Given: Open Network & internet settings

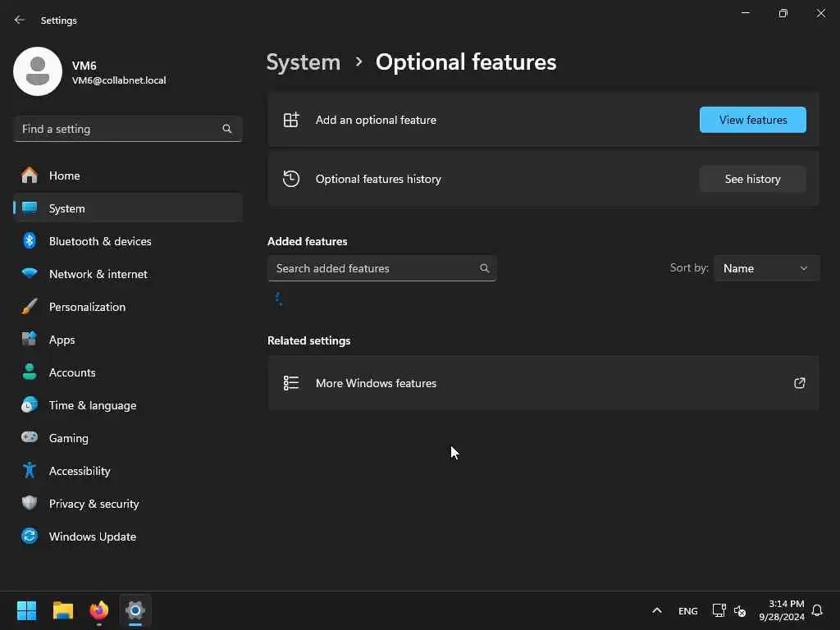Looking at the screenshot, I should [x=127, y=274].
